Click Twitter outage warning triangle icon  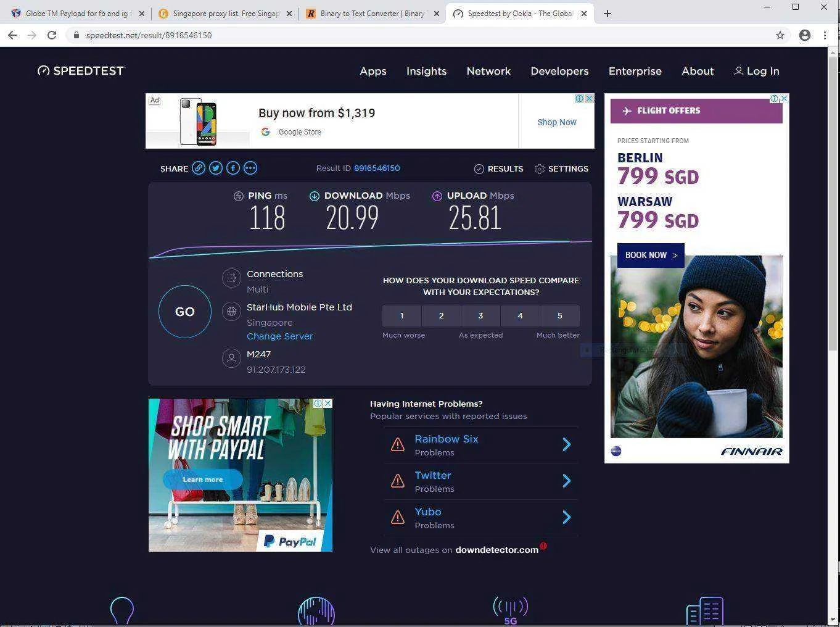[x=398, y=481]
